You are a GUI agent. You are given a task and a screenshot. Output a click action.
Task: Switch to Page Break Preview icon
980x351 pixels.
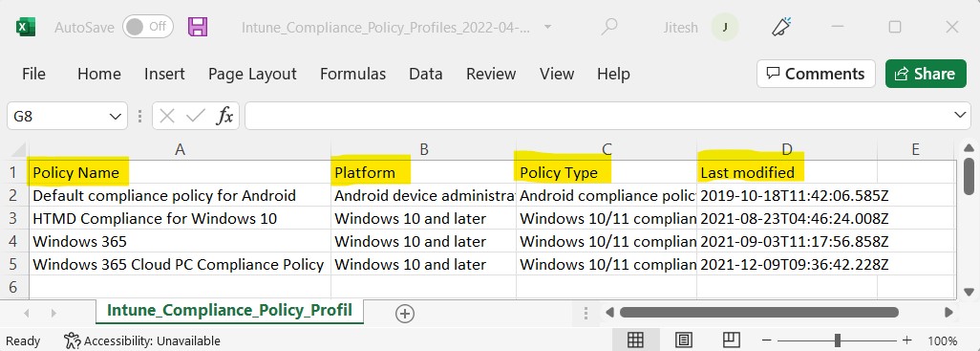[x=732, y=340]
